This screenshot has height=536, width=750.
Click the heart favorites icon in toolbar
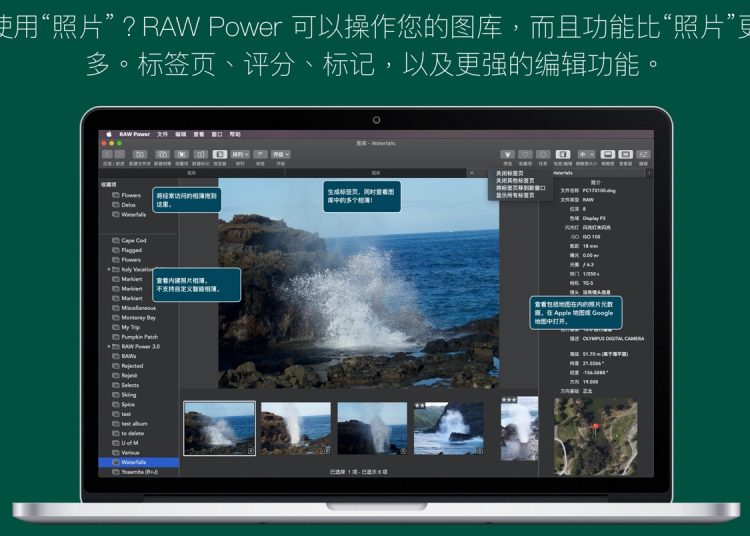coord(181,154)
